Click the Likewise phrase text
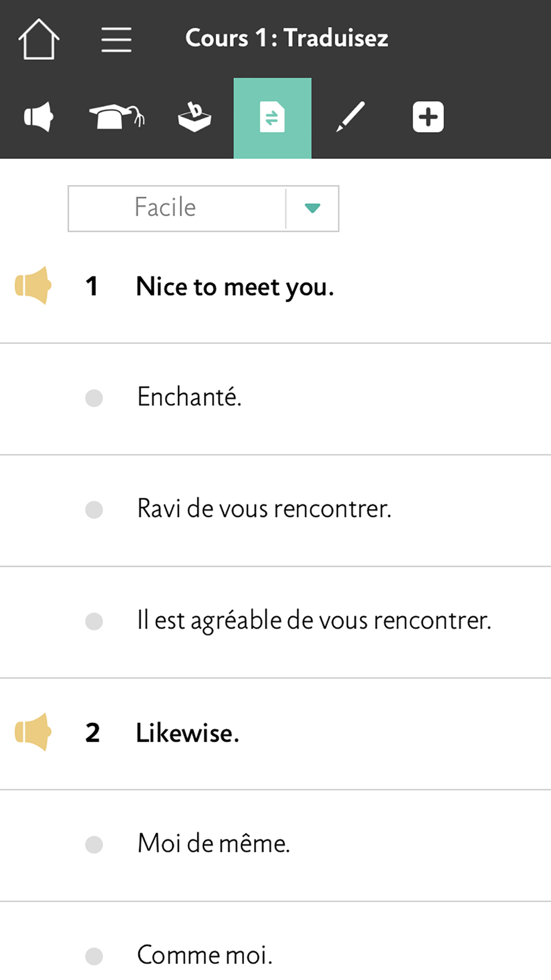 188,733
